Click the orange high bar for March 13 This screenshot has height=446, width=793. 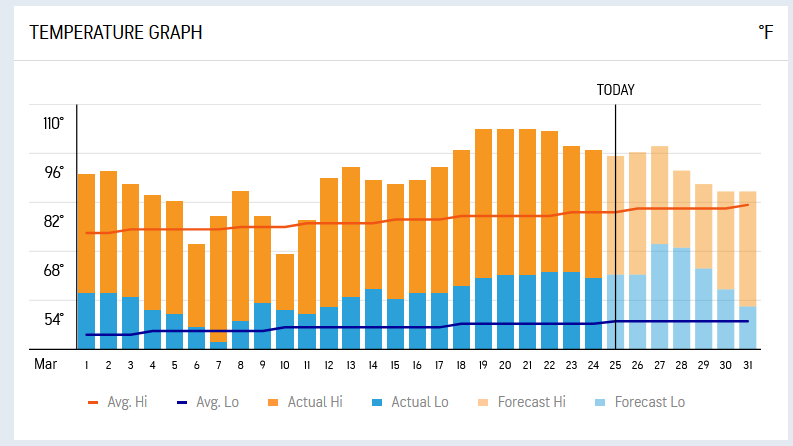pos(351,232)
